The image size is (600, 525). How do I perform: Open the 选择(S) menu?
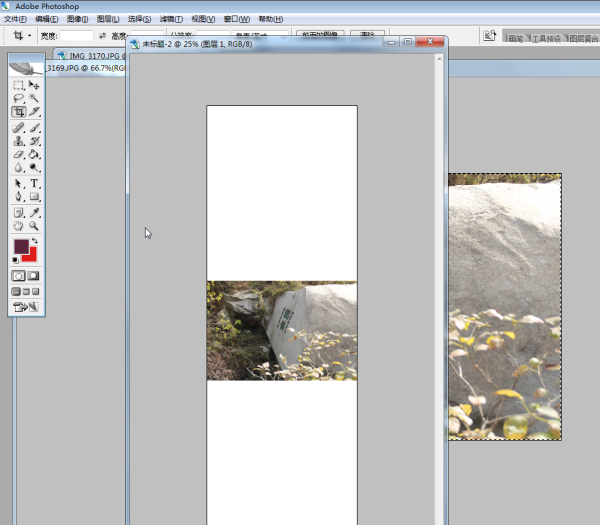click(139, 19)
